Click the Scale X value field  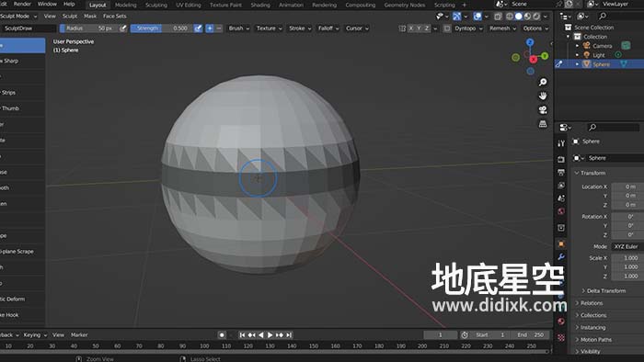627,258
